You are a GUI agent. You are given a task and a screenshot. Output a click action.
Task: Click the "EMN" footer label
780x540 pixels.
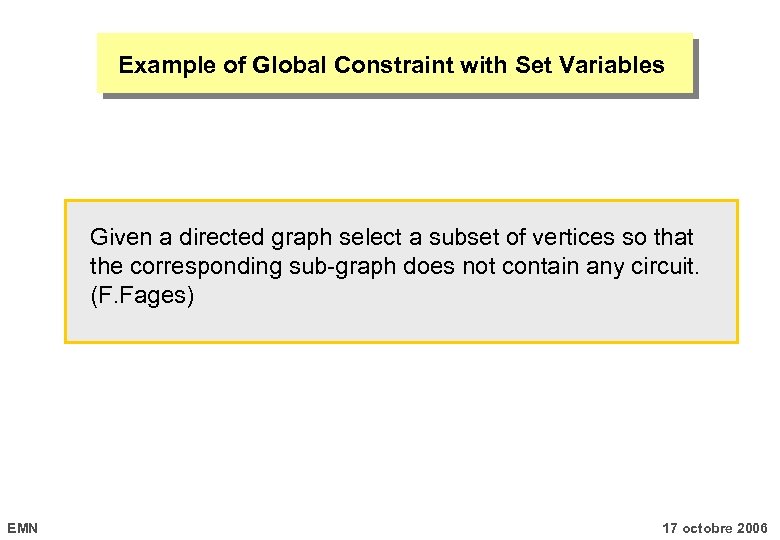coord(22,527)
